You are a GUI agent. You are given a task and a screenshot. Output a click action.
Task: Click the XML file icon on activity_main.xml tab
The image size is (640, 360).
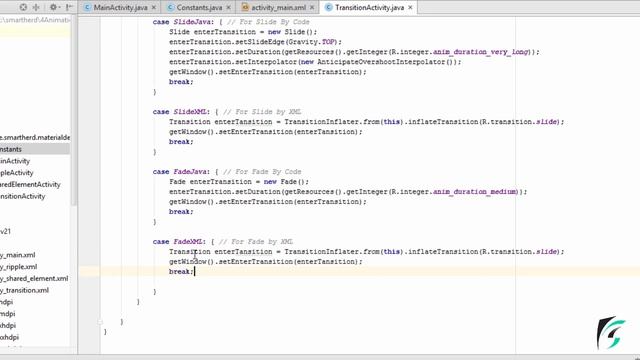(245, 7)
